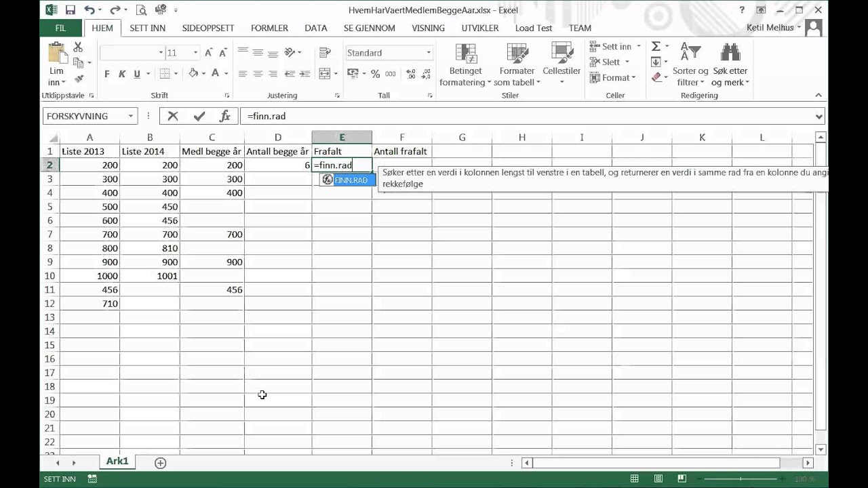Open Insert Function fx dialog
The image size is (868, 488).
pos(225,116)
